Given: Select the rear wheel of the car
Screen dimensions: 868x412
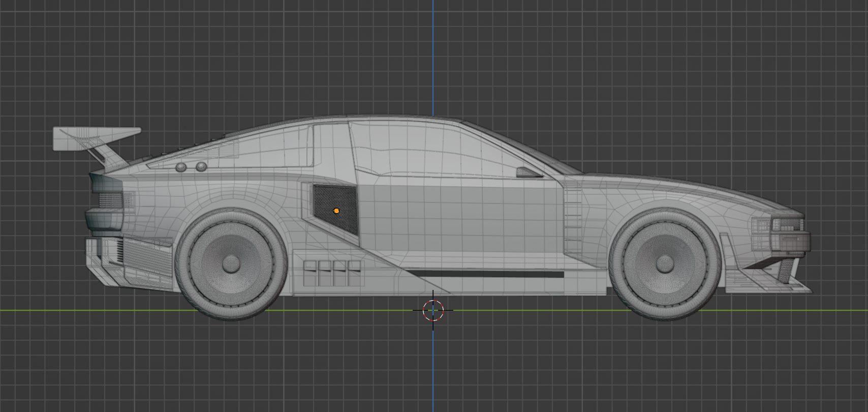Looking at the screenshot, I should (231, 264).
